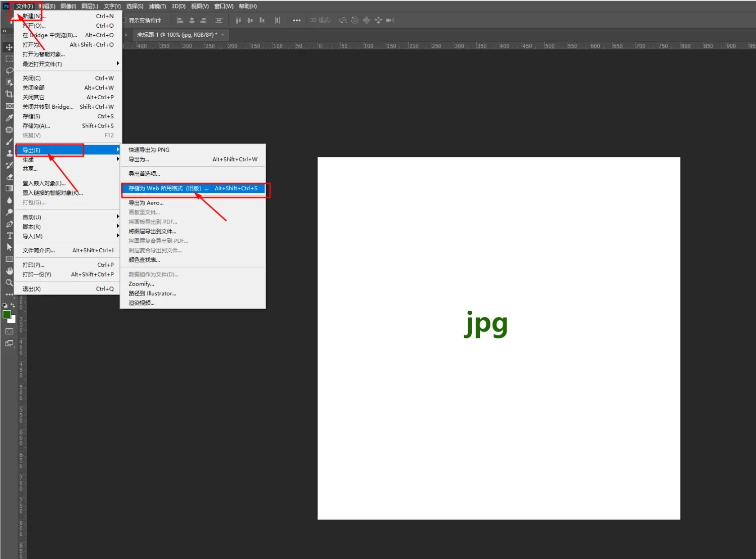756x559 pixels.
Task: Select the Gradient tool
Action: pyautogui.click(x=9, y=188)
